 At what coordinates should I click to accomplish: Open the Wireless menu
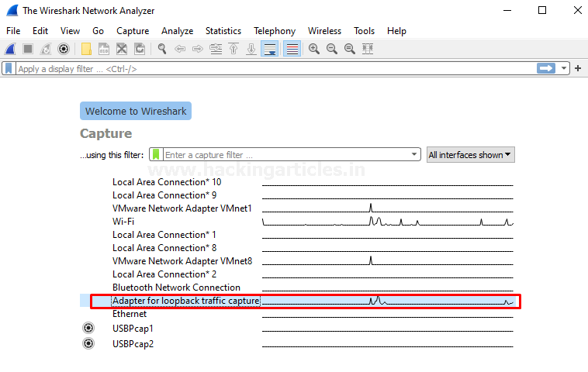[x=324, y=31]
